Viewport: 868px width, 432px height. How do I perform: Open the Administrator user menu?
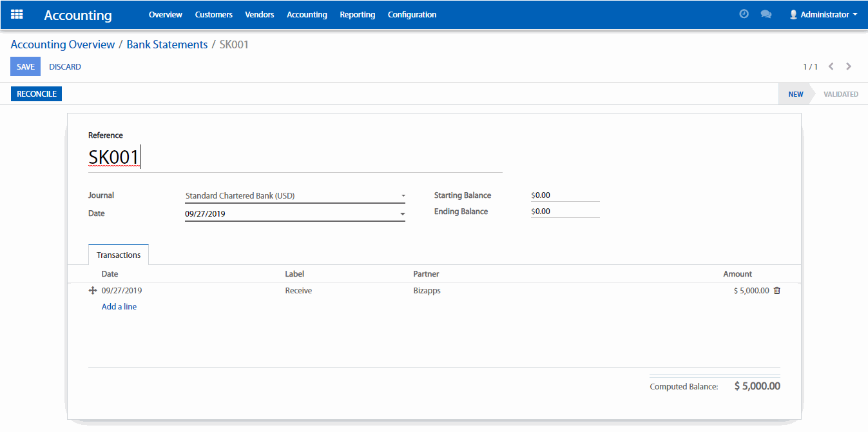[x=823, y=14]
